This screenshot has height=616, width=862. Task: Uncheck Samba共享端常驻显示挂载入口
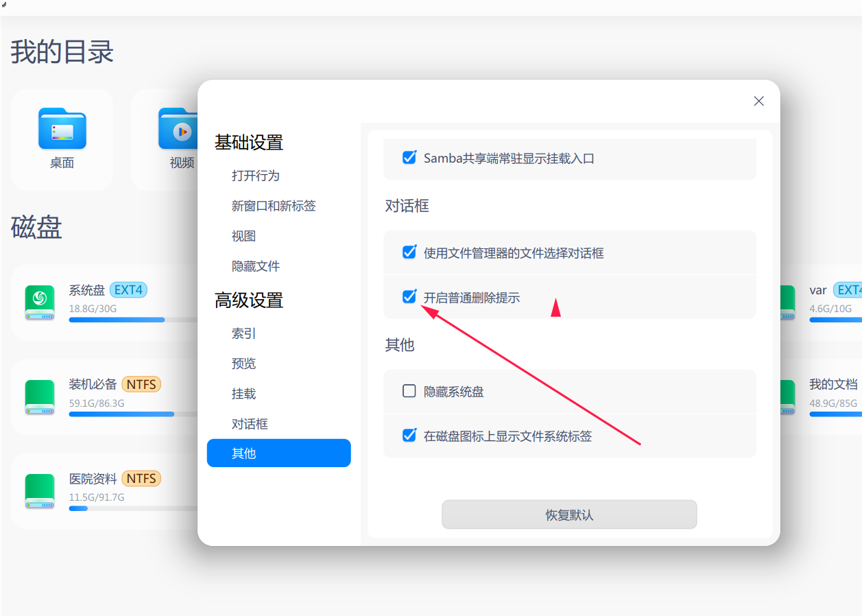pyautogui.click(x=409, y=158)
